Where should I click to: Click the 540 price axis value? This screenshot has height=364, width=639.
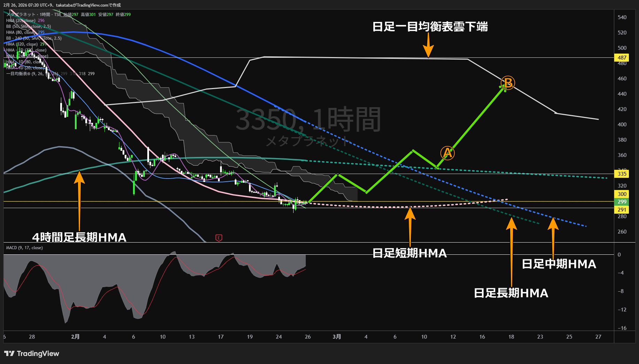point(622,17)
